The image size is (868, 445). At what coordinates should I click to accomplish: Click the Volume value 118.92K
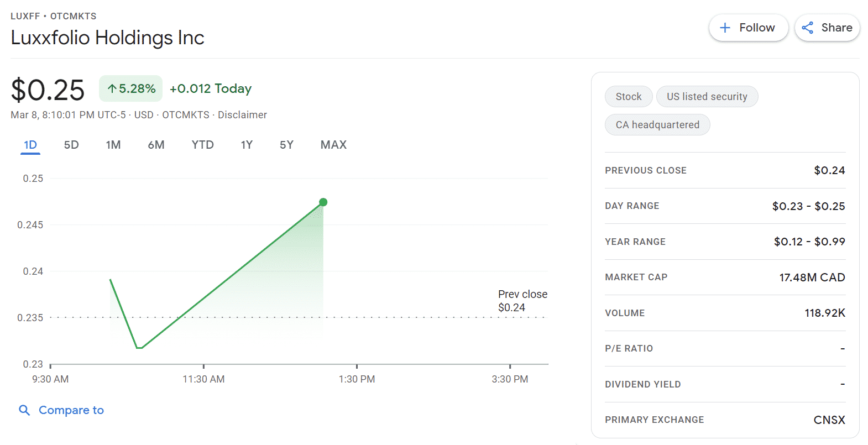(x=825, y=313)
